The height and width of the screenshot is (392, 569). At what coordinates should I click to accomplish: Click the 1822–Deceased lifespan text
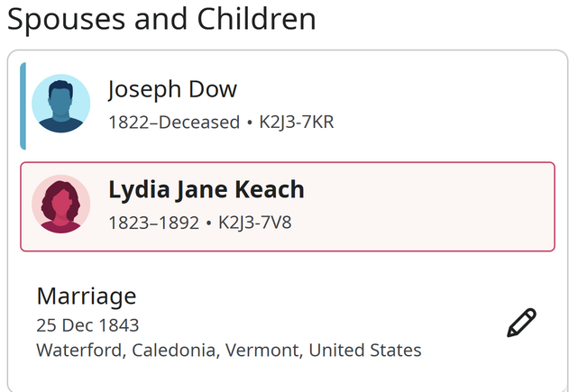point(174,123)
